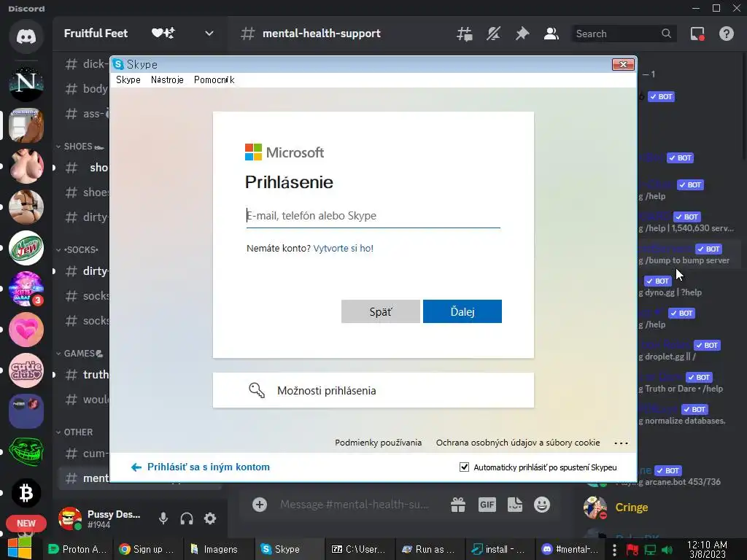
Task: Open Možnosti prihlásenia sign-in options
Action: click(x=373, y=391)
